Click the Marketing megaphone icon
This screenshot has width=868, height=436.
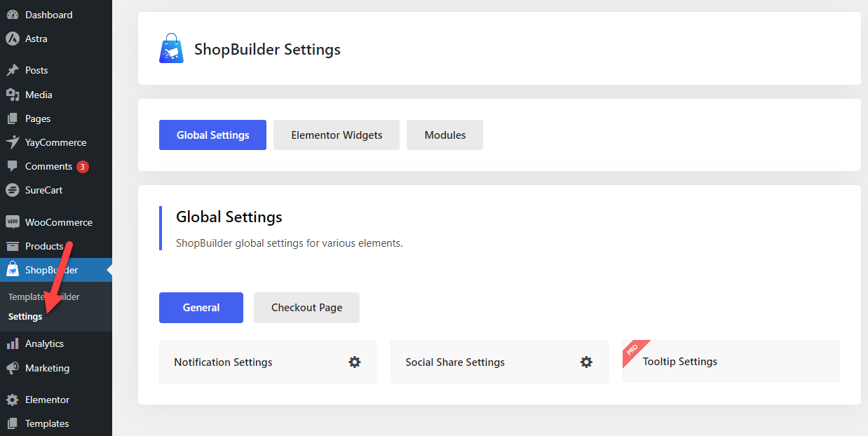[12, 368]
